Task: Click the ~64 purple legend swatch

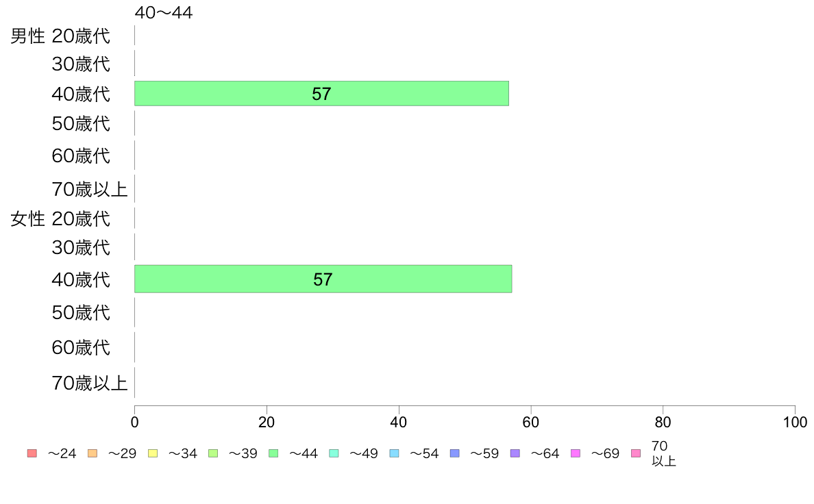Action: pos(515,453)
